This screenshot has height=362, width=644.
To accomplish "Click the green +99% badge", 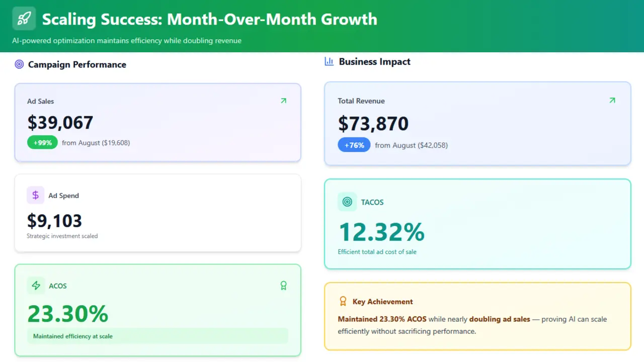I will point(43,143).
